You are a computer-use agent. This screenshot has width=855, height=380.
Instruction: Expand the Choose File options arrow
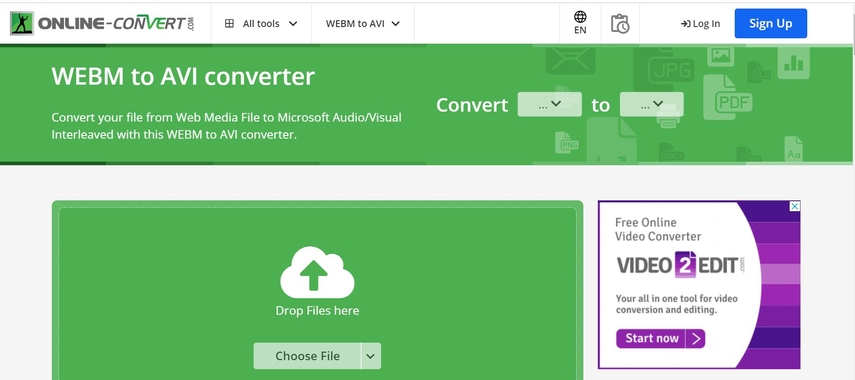click(x=371, y=356)
